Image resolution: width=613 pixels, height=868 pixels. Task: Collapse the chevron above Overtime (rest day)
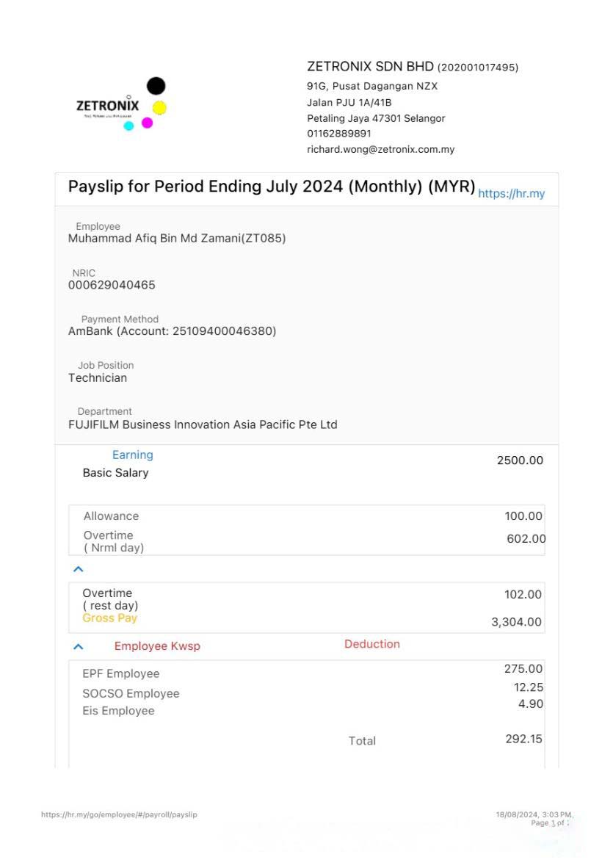tap(79, 569)
